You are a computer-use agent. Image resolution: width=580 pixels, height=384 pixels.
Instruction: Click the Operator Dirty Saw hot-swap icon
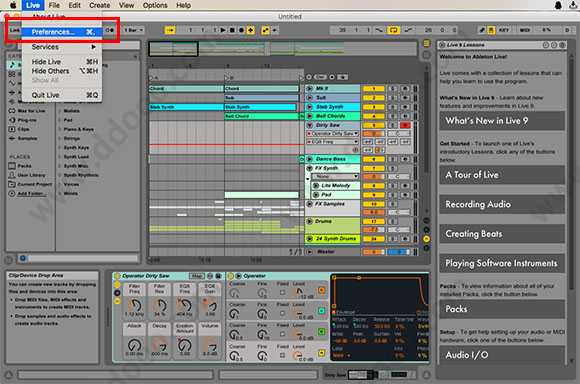pos(210,276)
